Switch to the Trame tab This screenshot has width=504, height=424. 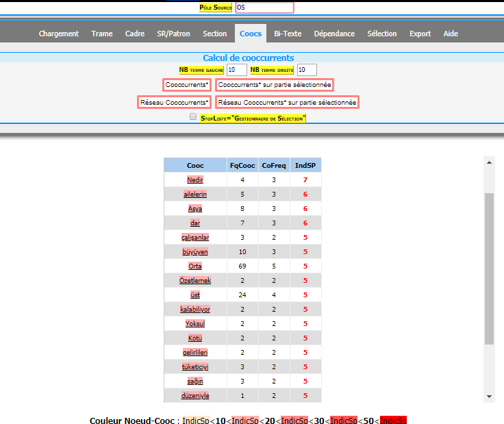click(x=102, y=34)
